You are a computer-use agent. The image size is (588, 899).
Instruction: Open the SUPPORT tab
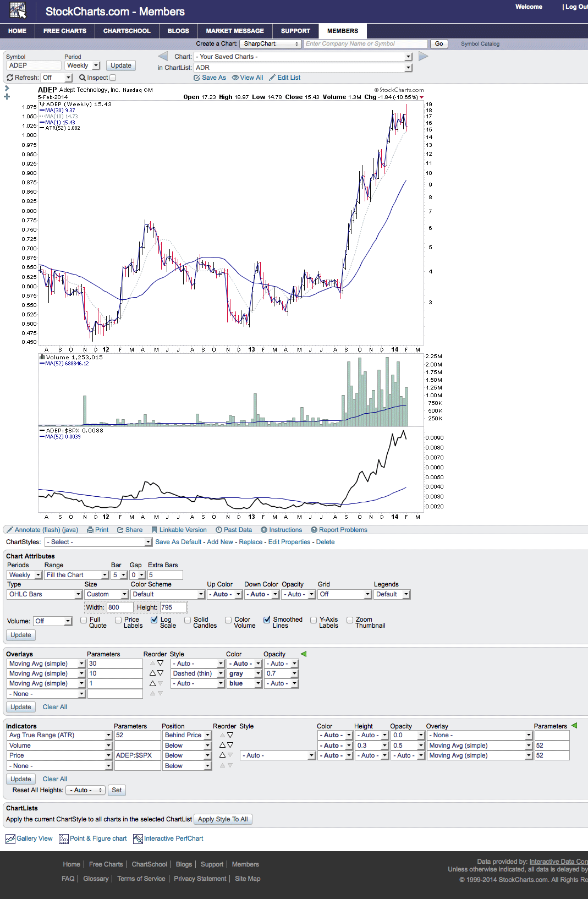(x=295, y=31)
